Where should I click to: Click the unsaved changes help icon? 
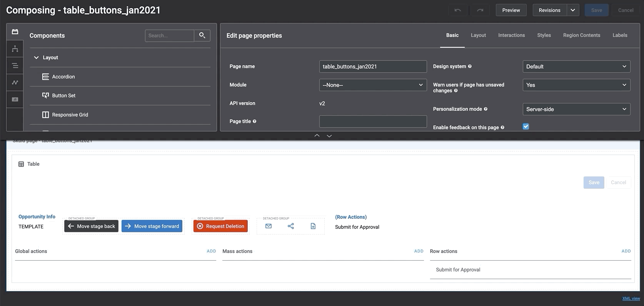(x=456, y=91)
